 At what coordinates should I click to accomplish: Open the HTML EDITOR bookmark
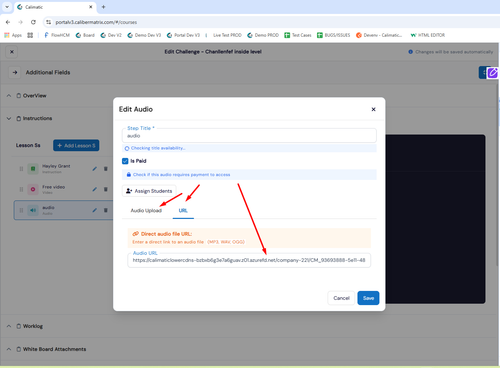click(428, 35)
